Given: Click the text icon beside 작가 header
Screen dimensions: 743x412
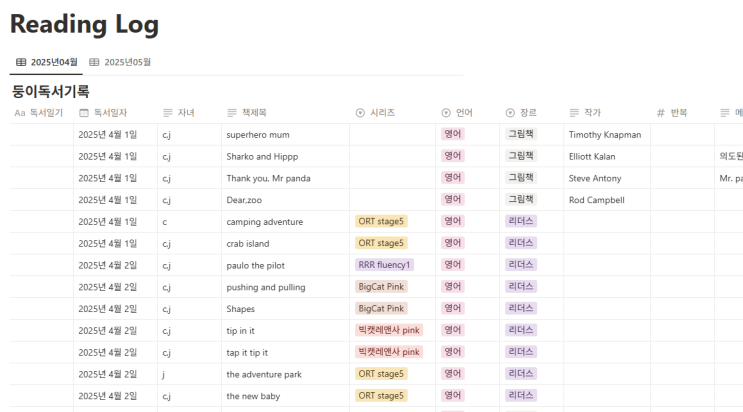Looking at the screenshot, I should [x=574, y=113].
